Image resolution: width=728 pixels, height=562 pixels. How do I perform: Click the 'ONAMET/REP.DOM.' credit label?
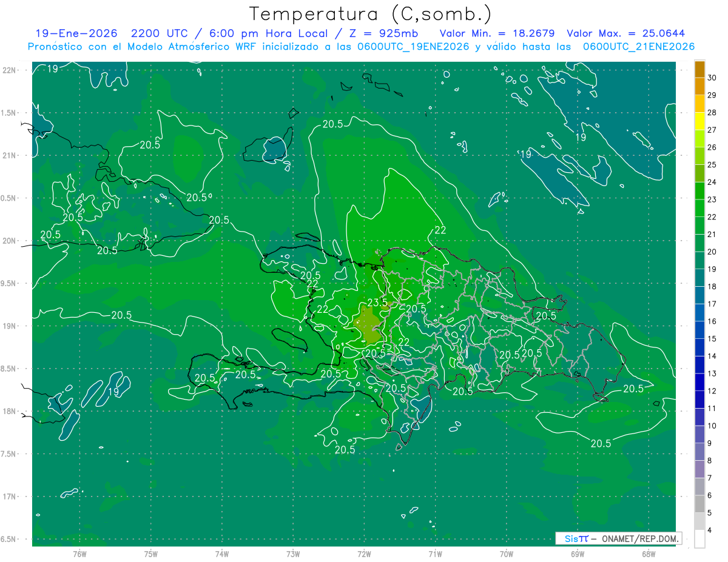[x=641, y=538]
